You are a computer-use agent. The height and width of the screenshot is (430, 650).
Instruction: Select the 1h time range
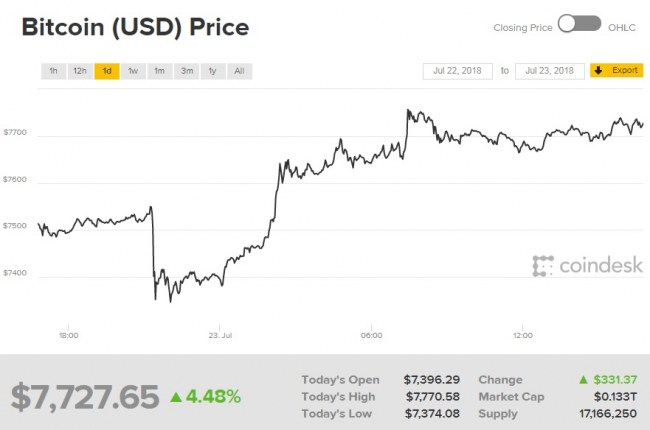54,71
